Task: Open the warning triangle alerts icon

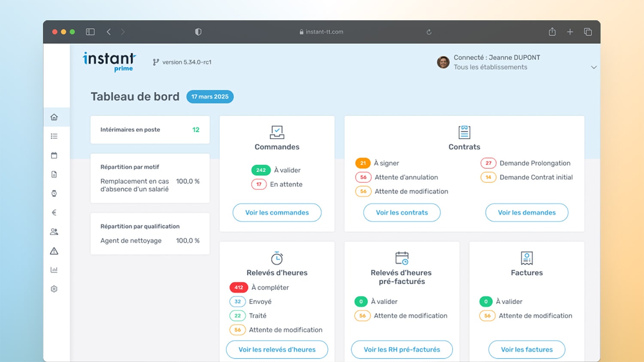Action: click(x=54, y=251)
